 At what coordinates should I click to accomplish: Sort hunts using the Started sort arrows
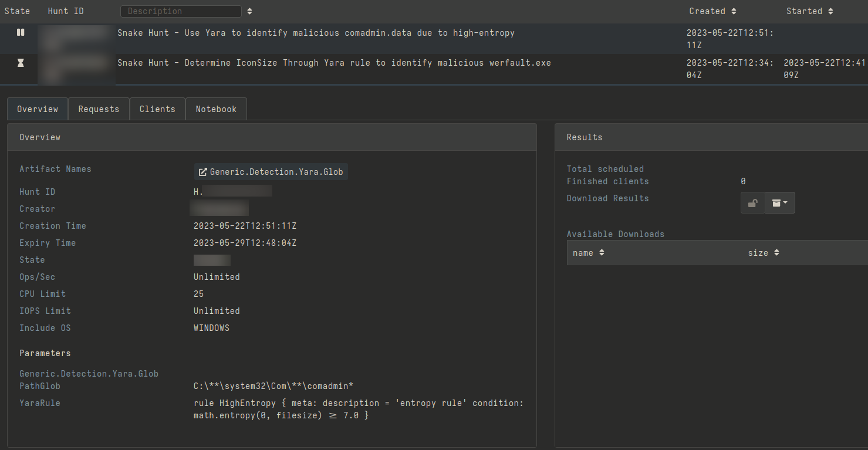pyautogui.click(x=830, y=11)
